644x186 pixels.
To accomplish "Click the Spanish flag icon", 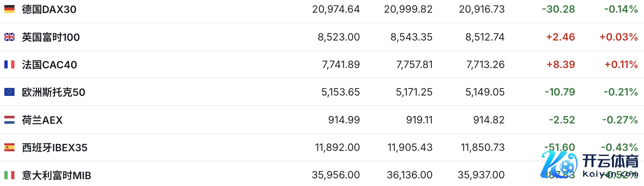I will 9,147.
